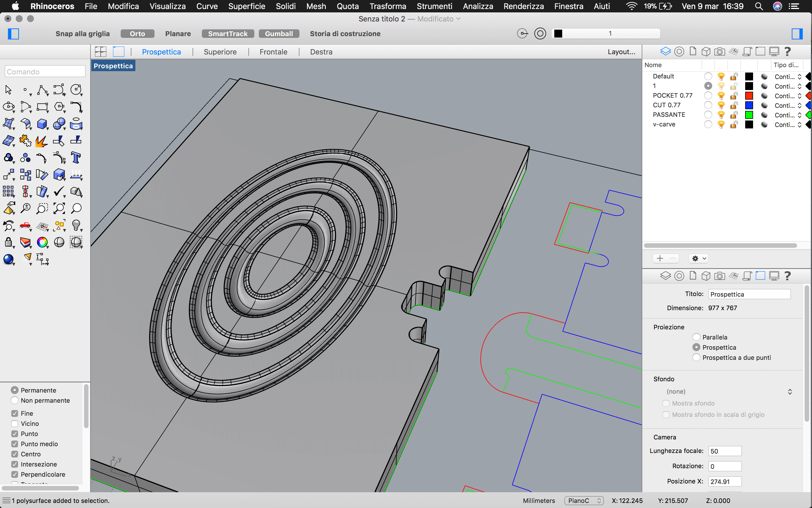Lock the CUT 0.77 layer padlock

[x=734, y=105]
